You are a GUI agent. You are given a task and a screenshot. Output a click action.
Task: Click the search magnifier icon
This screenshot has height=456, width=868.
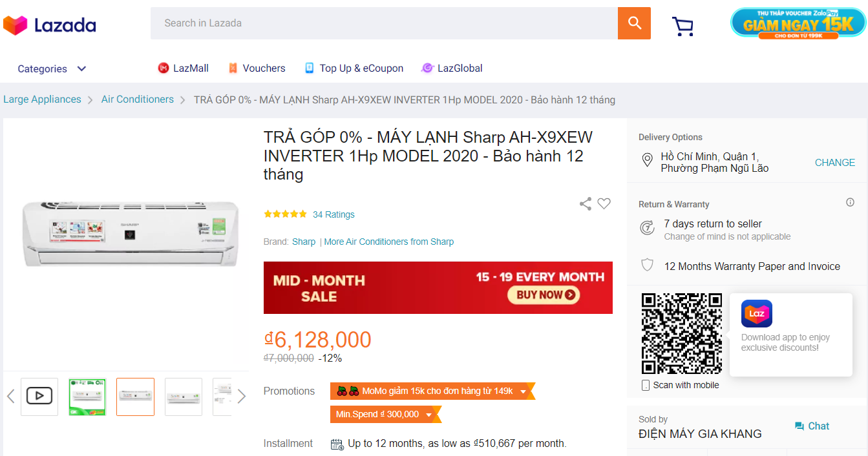click(633, 23)
